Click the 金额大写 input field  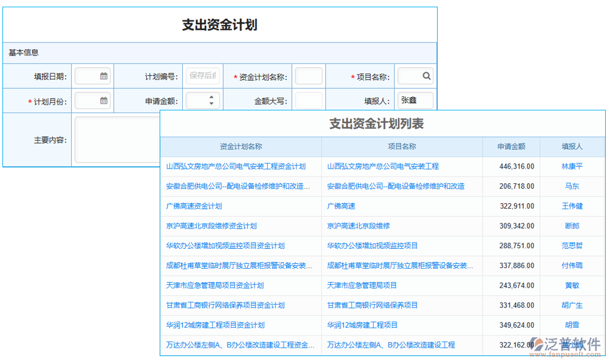308,100
